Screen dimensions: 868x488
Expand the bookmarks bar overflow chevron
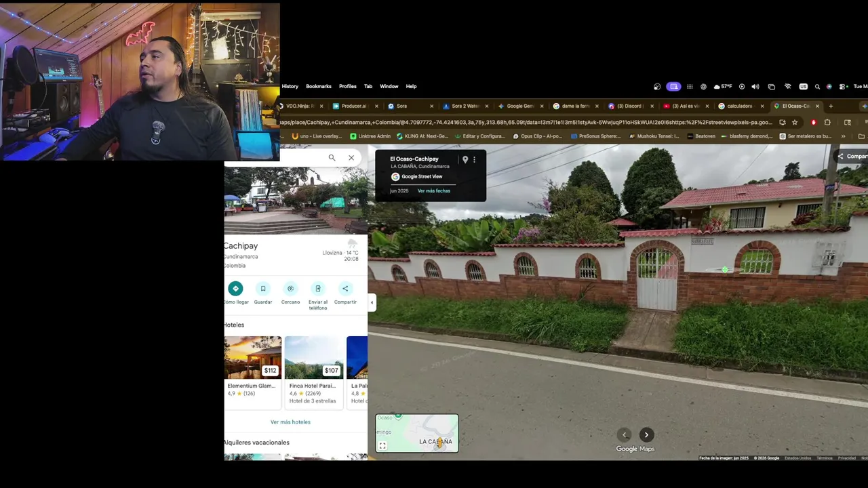pyautogui.click(x=844, y=136)
